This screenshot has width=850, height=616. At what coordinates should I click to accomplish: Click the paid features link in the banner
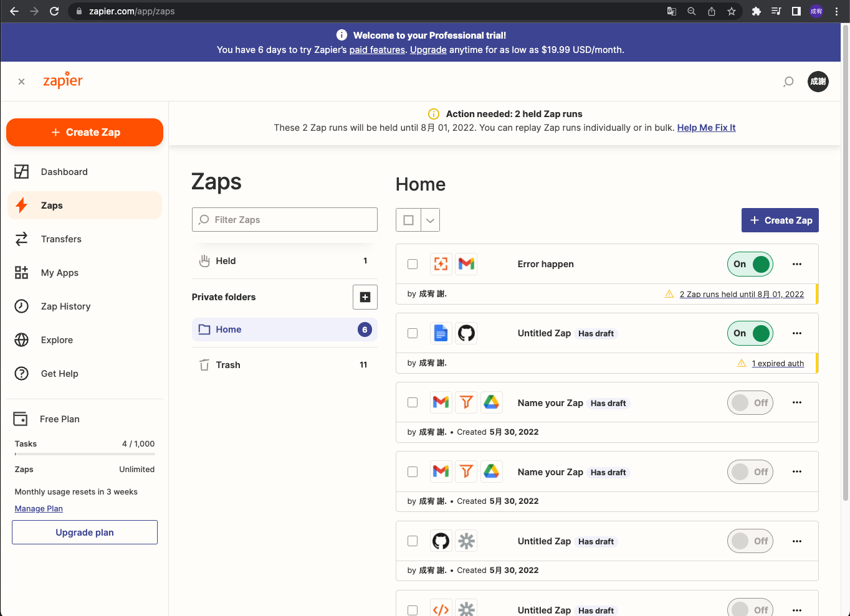point(377,50)
